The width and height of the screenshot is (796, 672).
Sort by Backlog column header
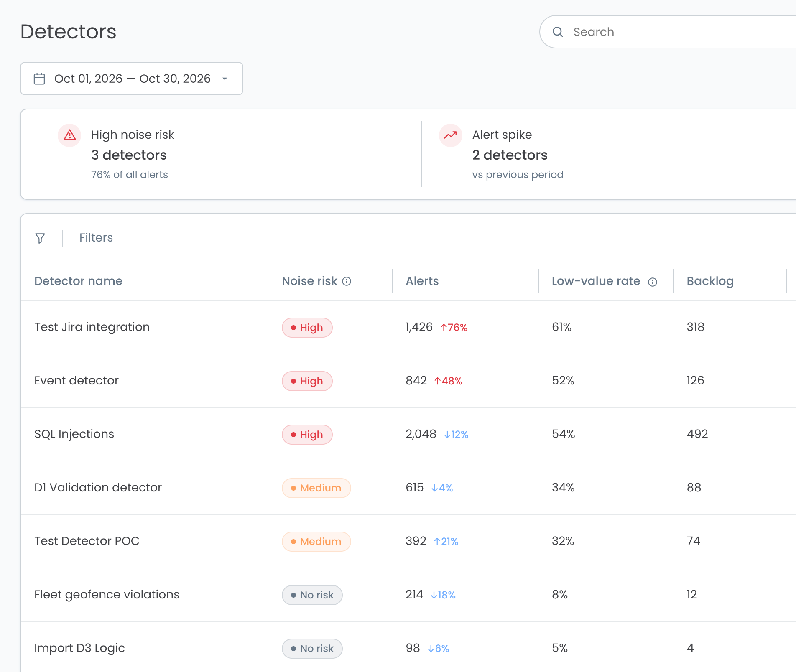[710, 281]
